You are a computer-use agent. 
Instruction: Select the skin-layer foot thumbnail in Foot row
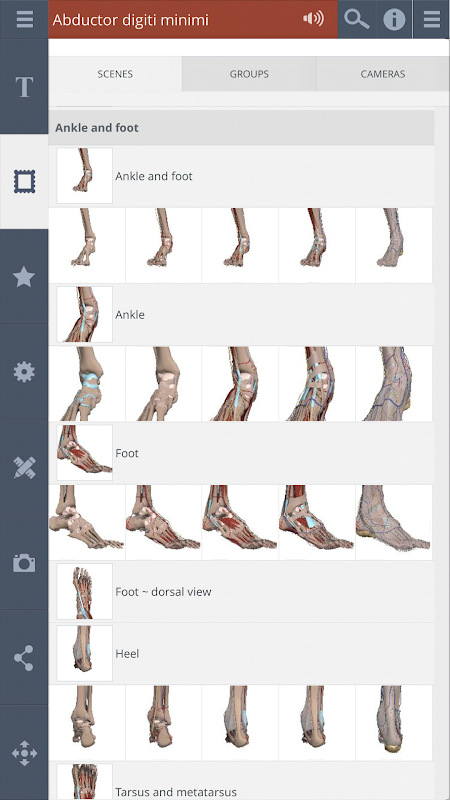click(x=394, y=522)
